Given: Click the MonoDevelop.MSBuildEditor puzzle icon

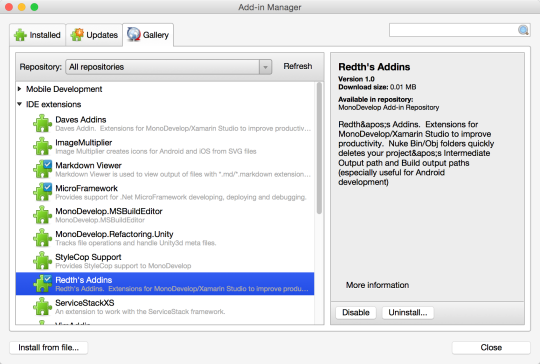Looking at the screenshot, I should pos(42,215).
